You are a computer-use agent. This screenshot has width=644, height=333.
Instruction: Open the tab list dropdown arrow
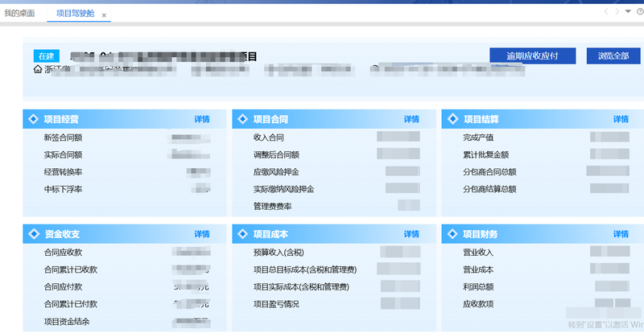coord(628,11)
